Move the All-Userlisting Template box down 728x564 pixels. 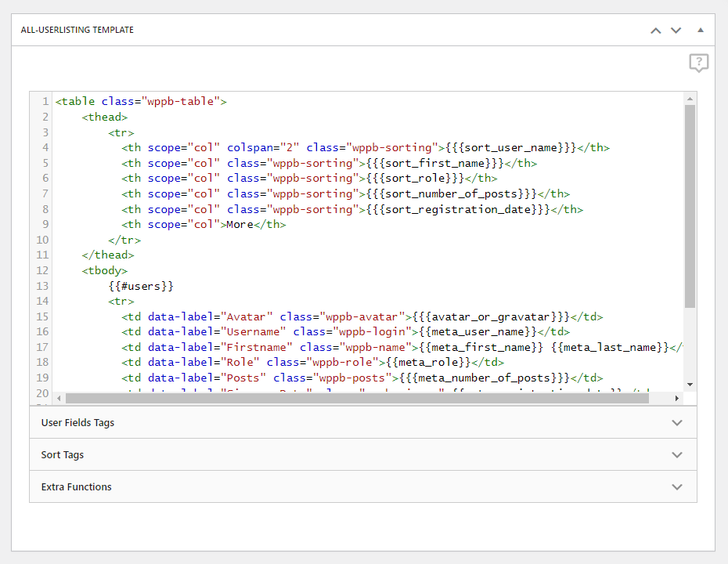click(x=676, y=31)
